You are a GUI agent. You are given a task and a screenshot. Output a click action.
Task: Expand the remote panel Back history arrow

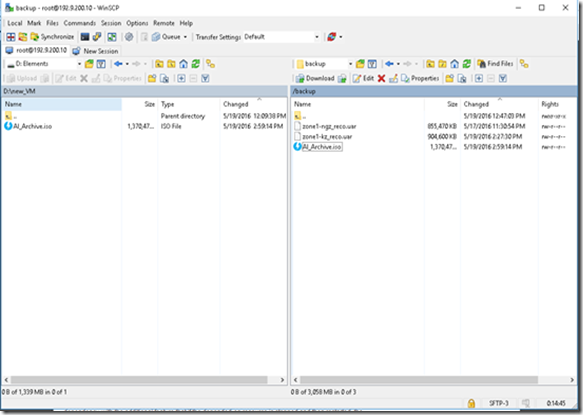pos(398,64)
